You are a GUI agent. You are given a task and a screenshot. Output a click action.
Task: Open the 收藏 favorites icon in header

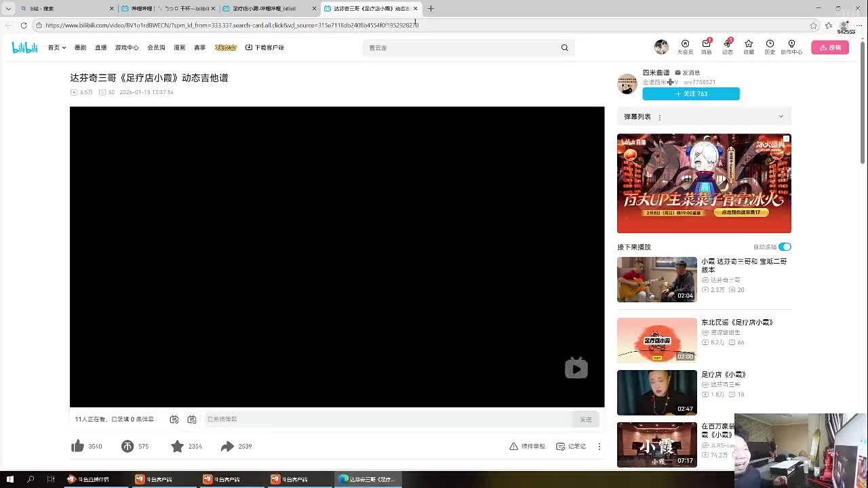pyautogui.click(x=749, y=47)
